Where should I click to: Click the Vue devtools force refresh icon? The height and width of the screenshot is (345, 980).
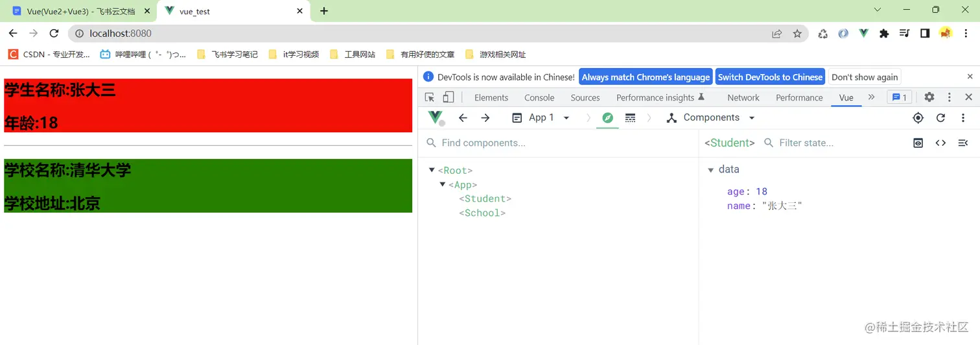pyautogui.click(x=940, y=117)
